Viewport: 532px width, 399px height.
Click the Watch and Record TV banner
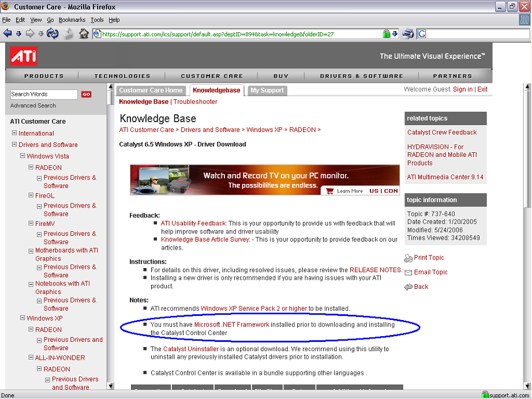click(x=265, y=180)
